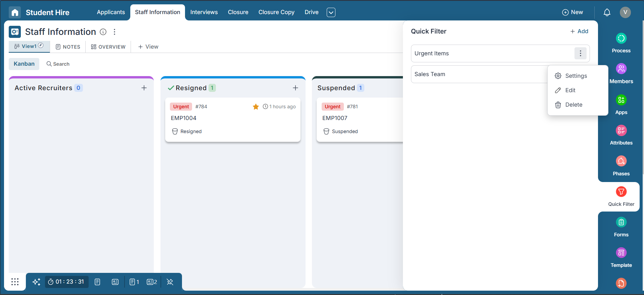
Task: Switch to the Drive tab
Action: [x=311, y=12]
